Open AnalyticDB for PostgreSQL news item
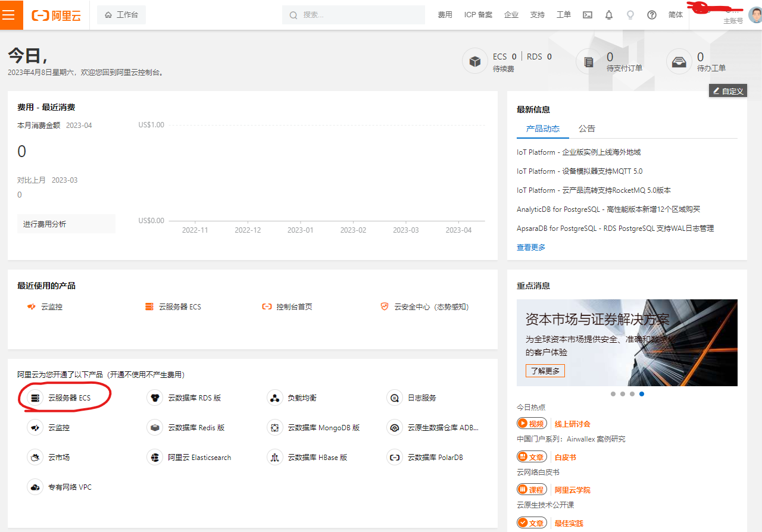 [608, 209]
